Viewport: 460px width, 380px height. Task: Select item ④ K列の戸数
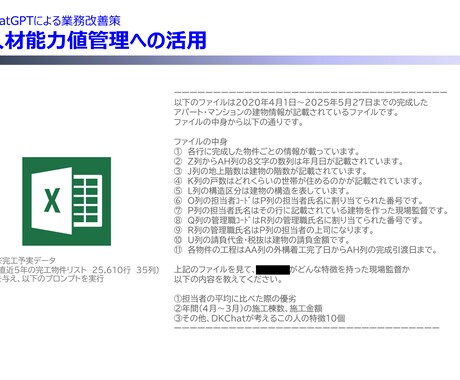click(x=298, y=181)
